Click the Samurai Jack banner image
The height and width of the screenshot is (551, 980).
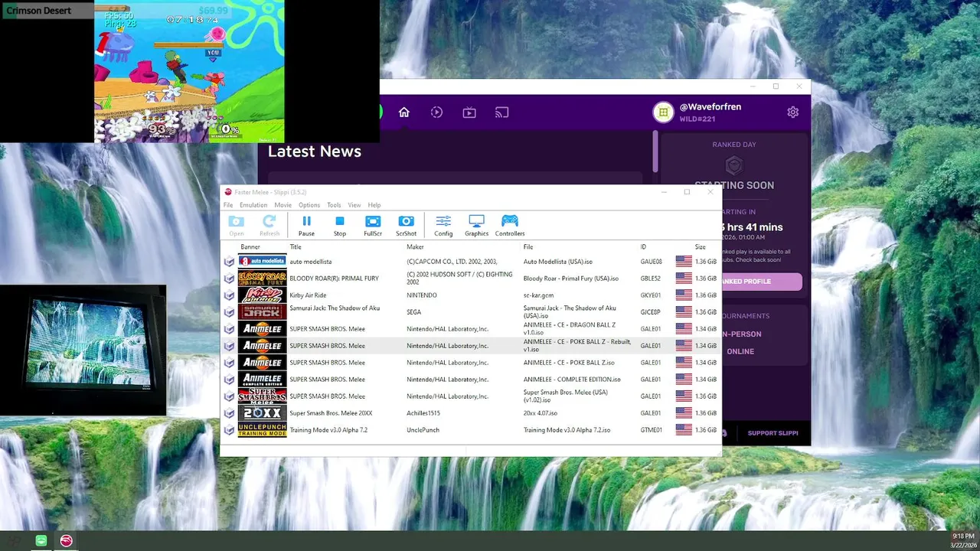click(263, 312)
